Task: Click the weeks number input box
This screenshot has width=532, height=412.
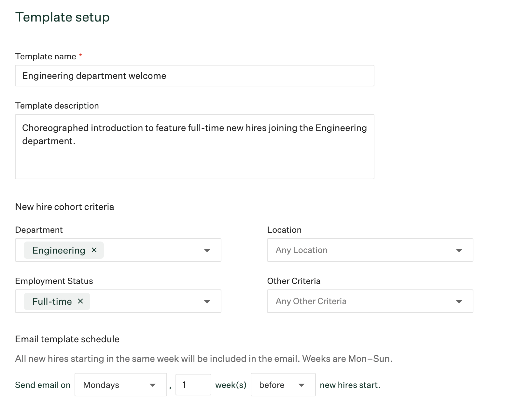Action: (x=193, y=385)
